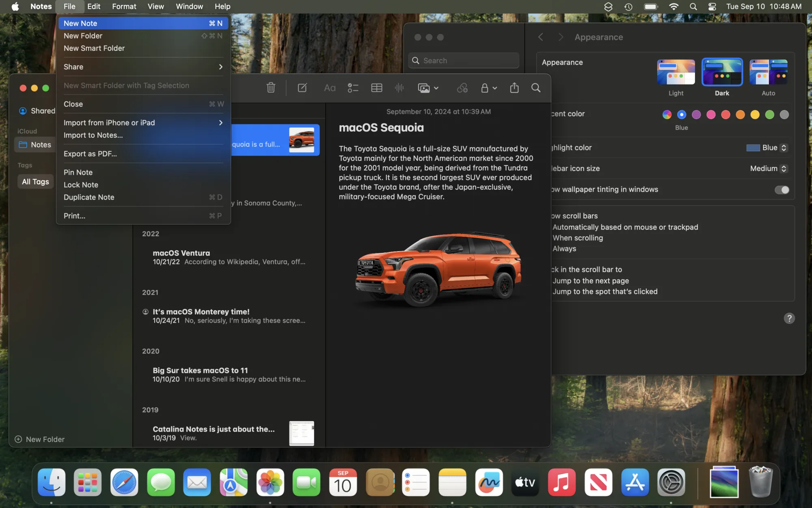The height and width of the screenshot is (508, 812).
Task: Open the audio recording toolbar icon
Action: coord(399,88)
